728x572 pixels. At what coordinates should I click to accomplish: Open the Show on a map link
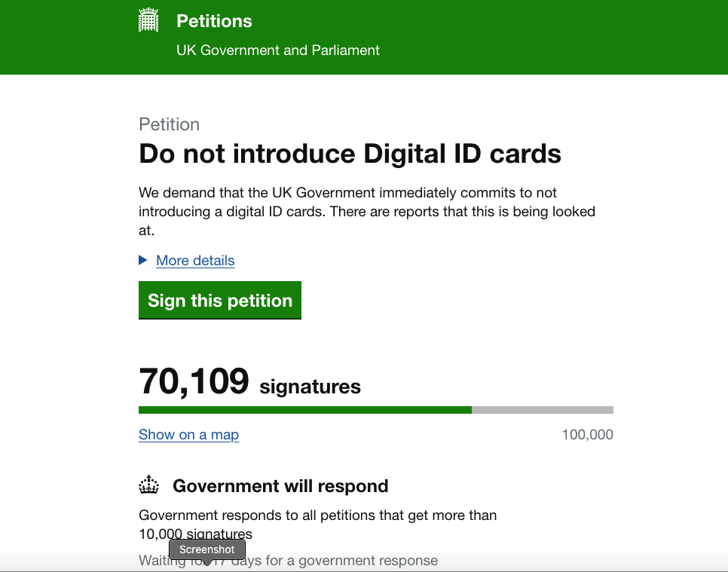[x=188, y=435]
